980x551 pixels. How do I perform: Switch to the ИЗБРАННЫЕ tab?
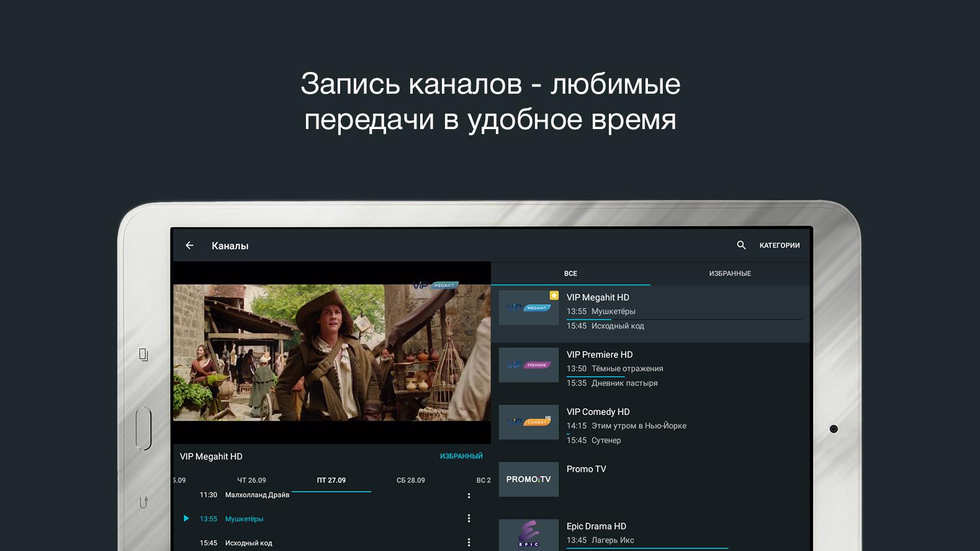coord(730,274)
